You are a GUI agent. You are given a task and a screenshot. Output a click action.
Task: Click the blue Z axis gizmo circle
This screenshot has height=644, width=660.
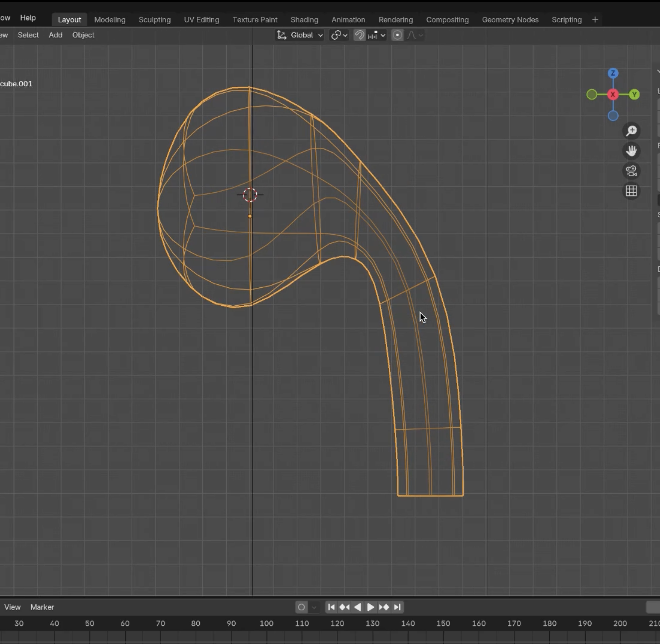[613, 73]
